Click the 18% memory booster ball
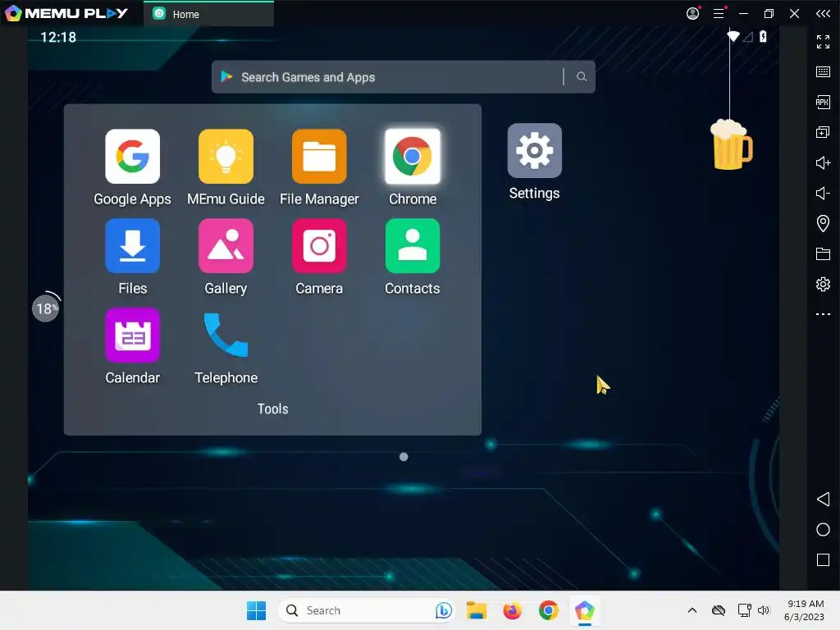This screenshot has height=630, width=840. point(46,308)
